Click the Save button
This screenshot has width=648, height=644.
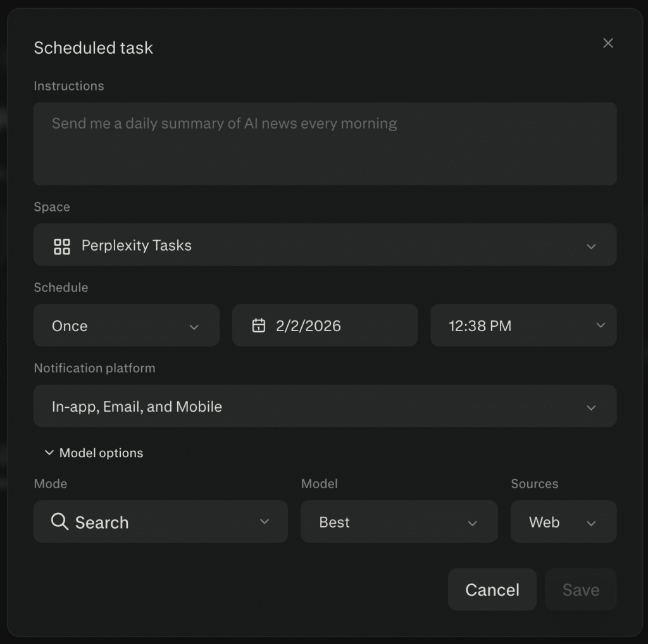(580, 590)
